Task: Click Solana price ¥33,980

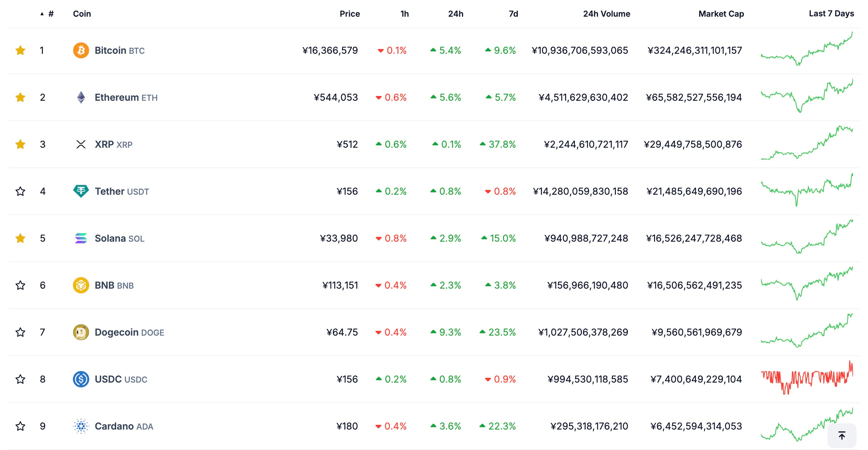Action: [339, 238]
